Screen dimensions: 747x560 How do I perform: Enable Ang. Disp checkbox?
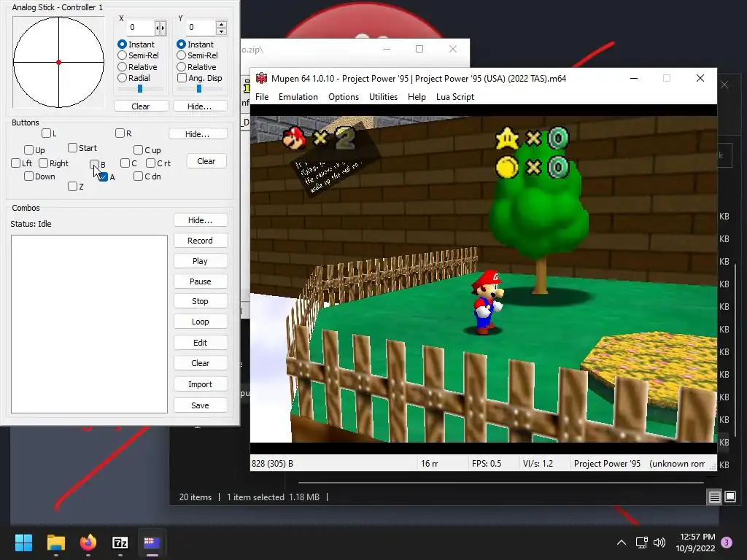[x=182, y=78]
